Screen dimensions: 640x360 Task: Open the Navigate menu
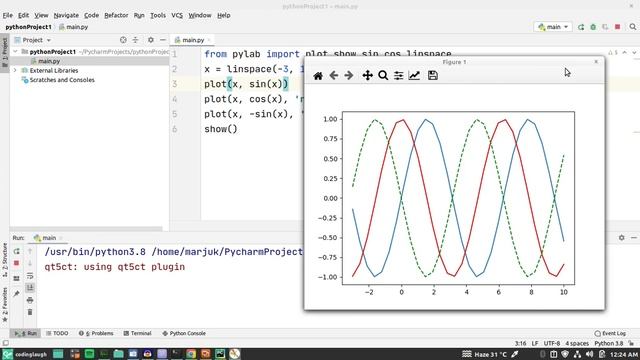tap(66, 15)
